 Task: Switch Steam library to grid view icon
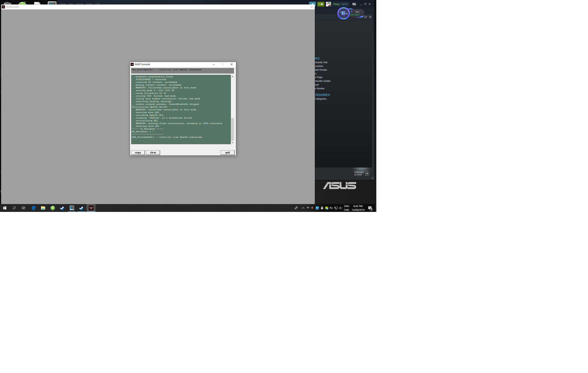(370, 17)
